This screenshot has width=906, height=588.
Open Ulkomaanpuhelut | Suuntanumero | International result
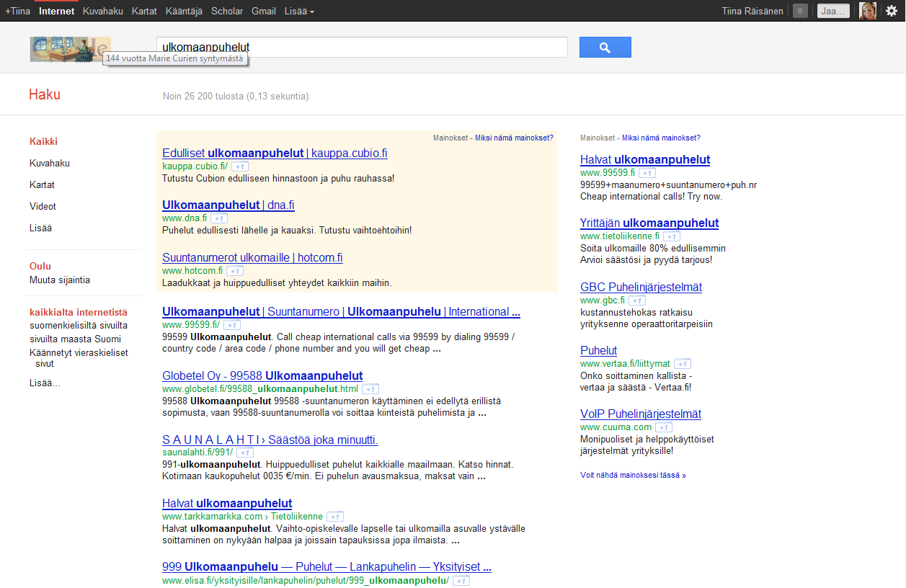[x=341, y=312]
